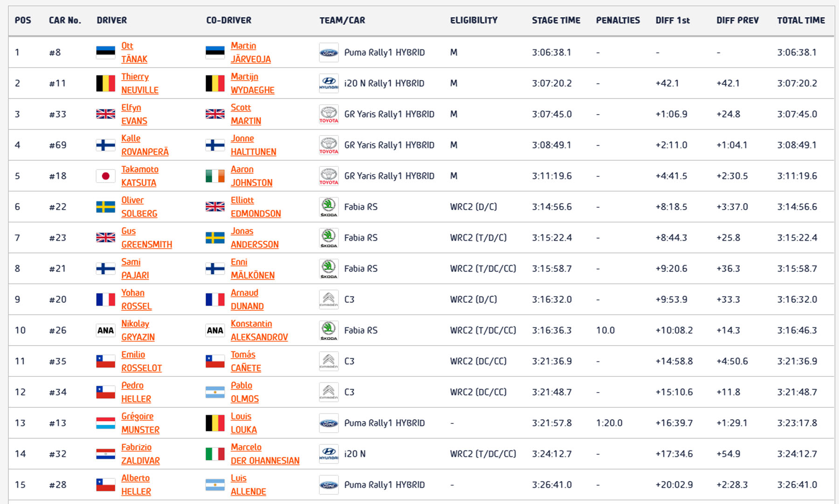This screenshot has height=504, width=839.
Task: Click the French flag beside Yohan Rossel
Action: pos(106,299)
